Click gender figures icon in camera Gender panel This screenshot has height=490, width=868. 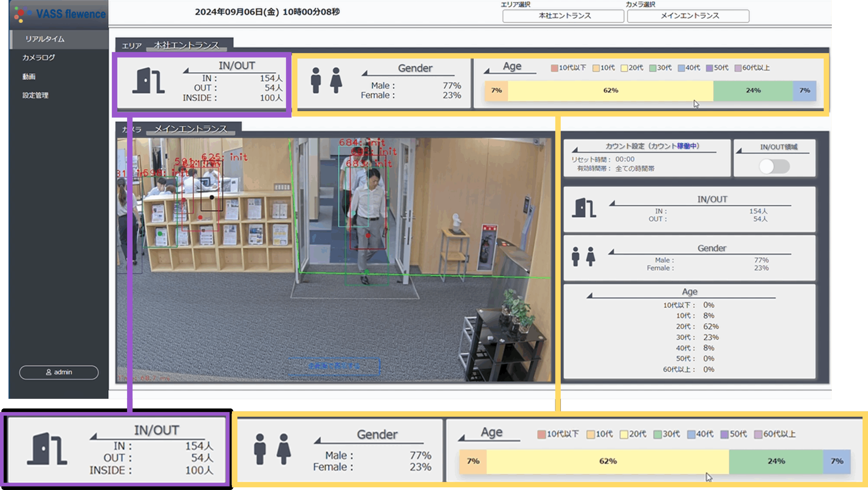(583, 256)
